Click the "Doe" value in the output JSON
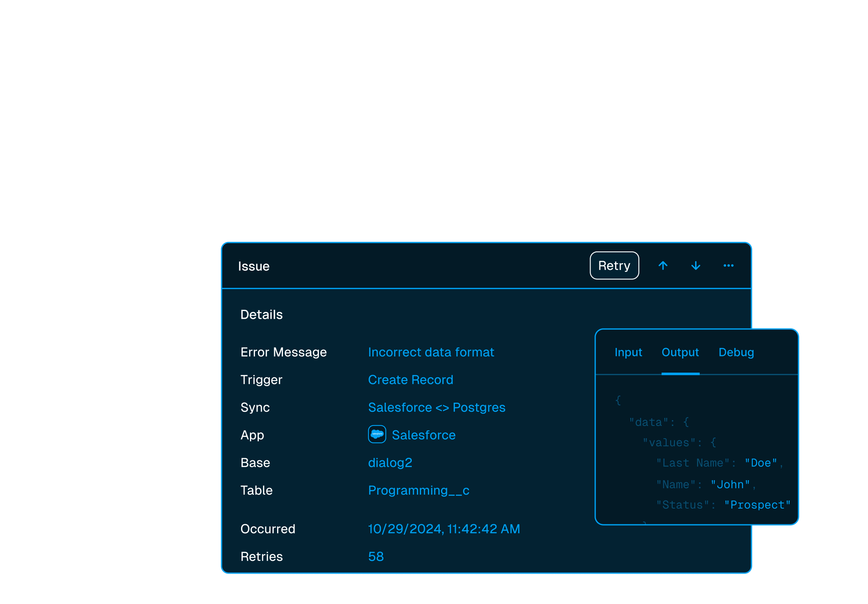This screenshot has width=868, height=604. [761, 463]
